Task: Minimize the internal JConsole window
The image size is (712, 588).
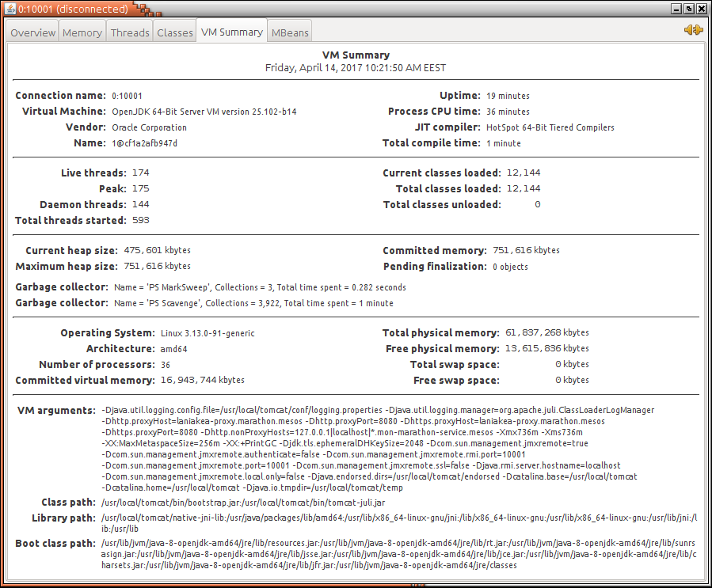Action: pos(676,9)
